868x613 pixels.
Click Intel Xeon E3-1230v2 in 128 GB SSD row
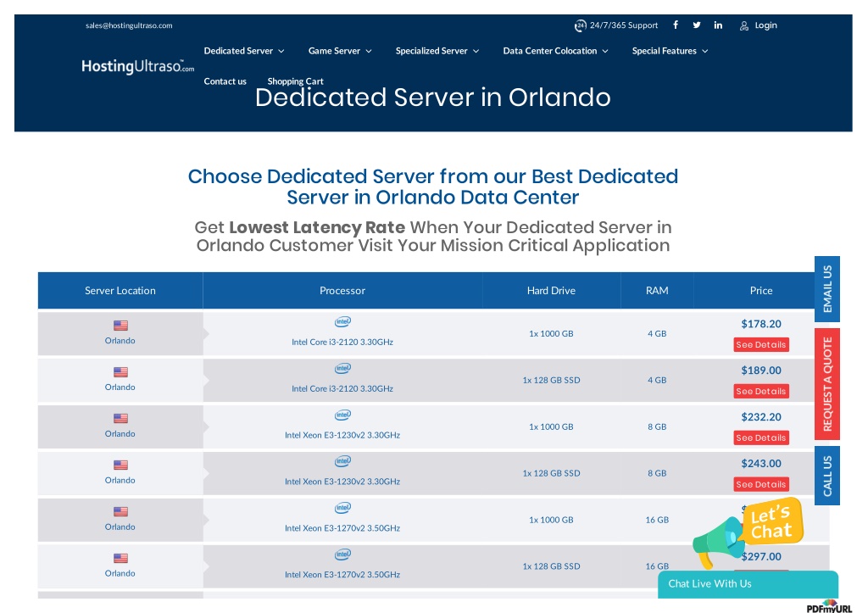click(342, 482)
